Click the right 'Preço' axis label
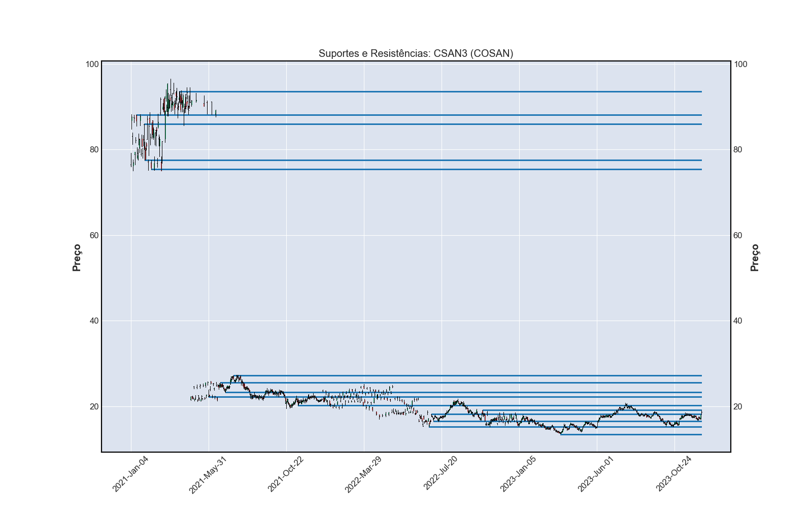This screenshot has width=812, height=508. point(755,258)
